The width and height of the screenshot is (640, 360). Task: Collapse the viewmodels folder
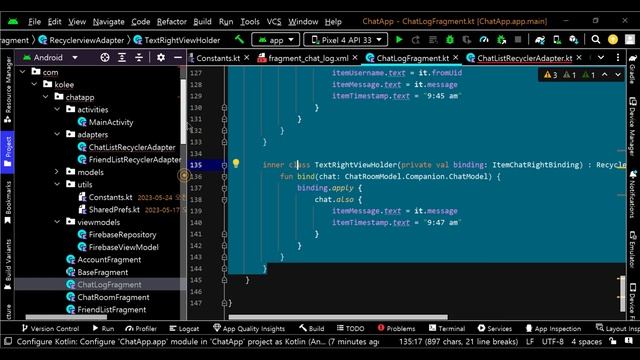click(58, 222)
